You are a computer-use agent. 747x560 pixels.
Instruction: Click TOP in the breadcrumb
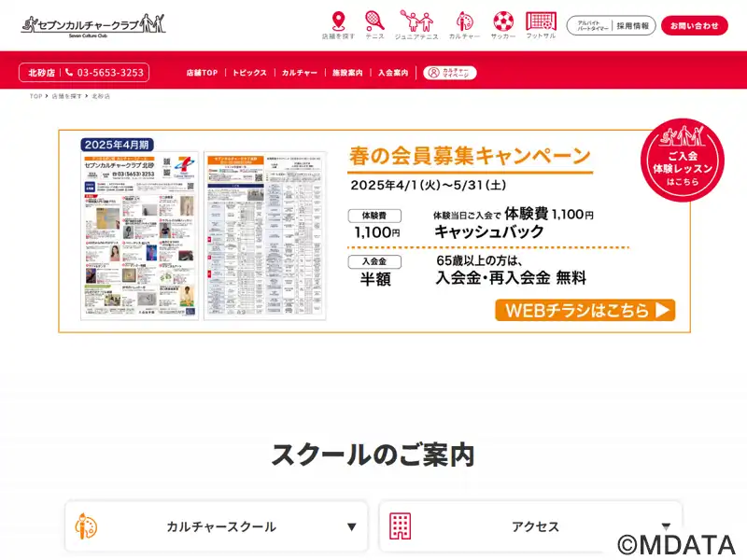(35, 96)
